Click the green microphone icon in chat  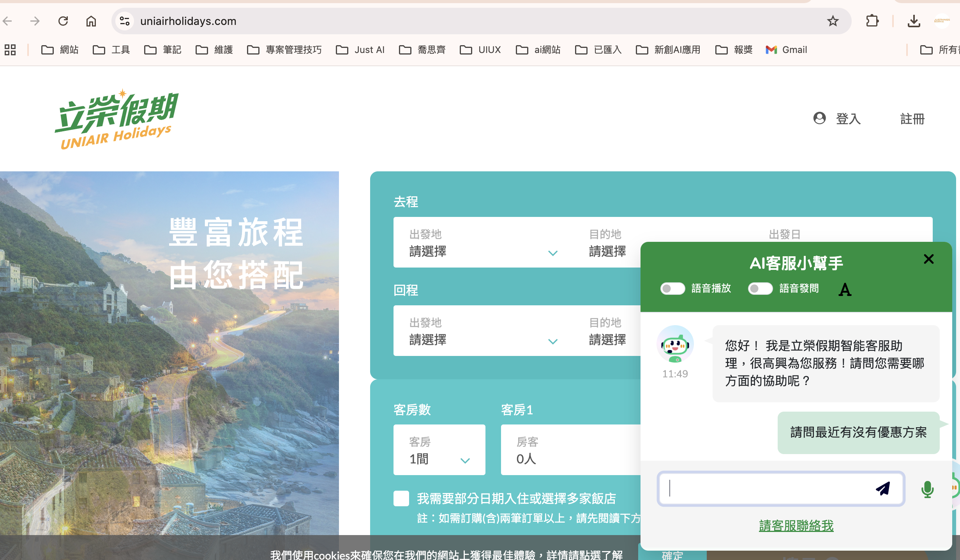point(927,489)
